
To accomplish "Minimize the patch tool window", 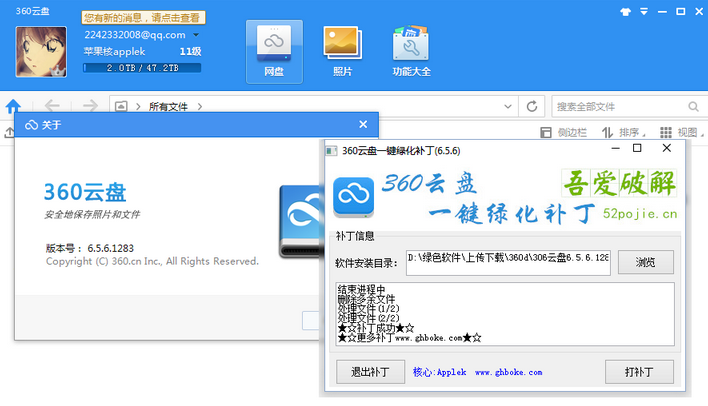I will [615, 149].
